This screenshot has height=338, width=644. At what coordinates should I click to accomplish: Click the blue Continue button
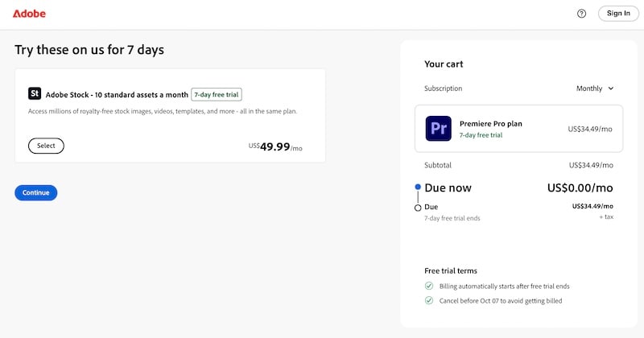coord(35,192)
